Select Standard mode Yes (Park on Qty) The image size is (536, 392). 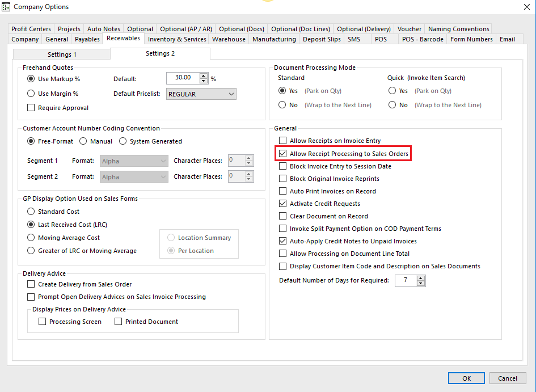tap(282, 91)
